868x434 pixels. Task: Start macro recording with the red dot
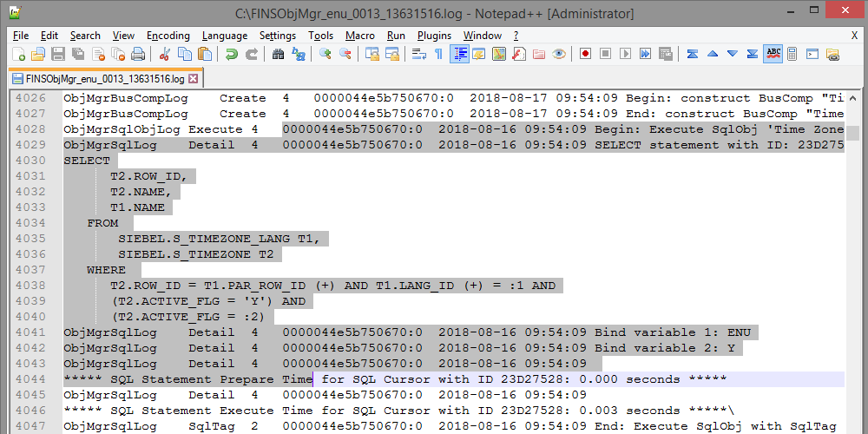click(586, 54)
